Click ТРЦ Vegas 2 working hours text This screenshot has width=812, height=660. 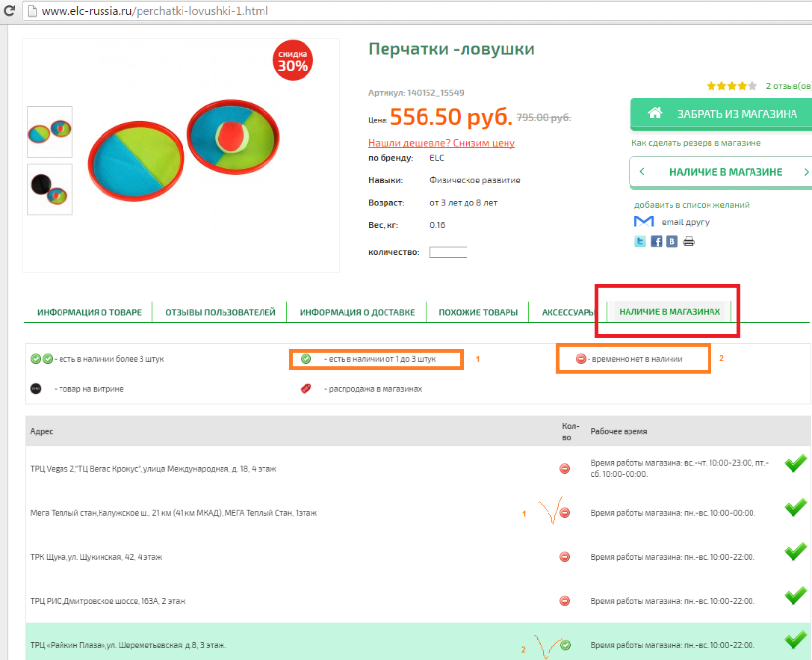click(x=680, y=469)
